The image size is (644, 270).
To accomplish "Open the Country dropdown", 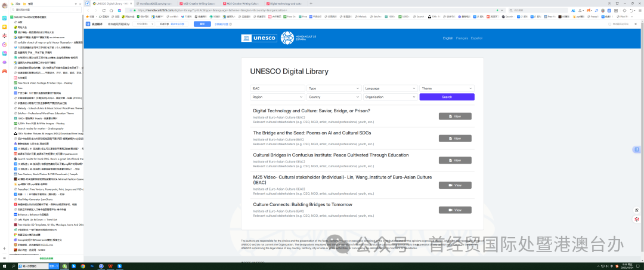I will (x=334, y=97).
